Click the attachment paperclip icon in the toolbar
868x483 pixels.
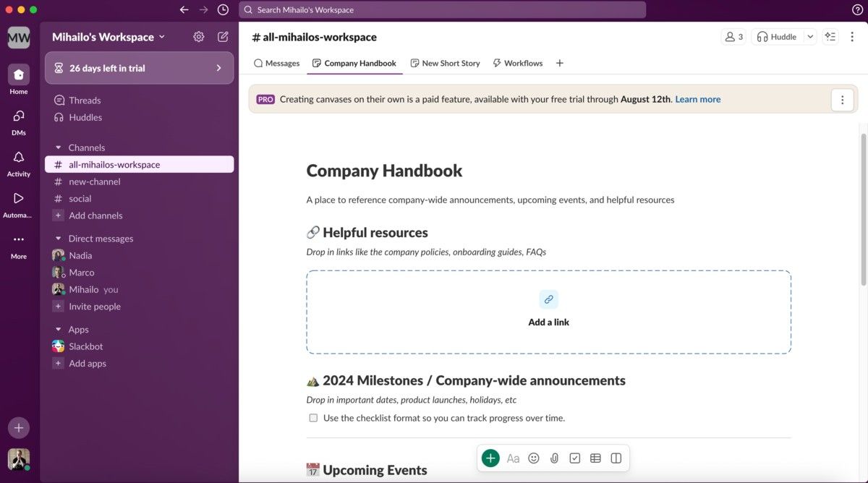point(554,458)
